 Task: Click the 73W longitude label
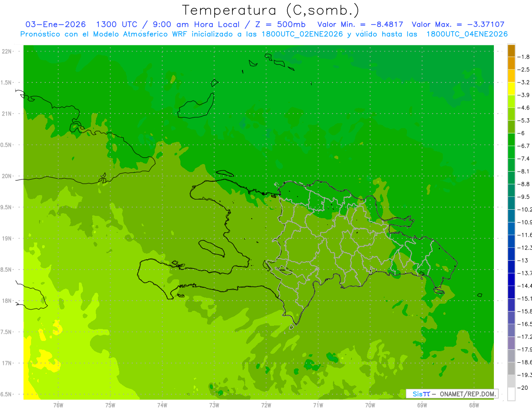pyautogui.click(x=214, y=405)
